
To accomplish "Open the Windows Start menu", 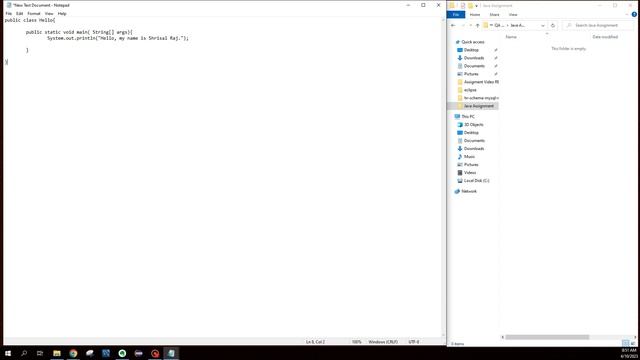I will 8,353.
